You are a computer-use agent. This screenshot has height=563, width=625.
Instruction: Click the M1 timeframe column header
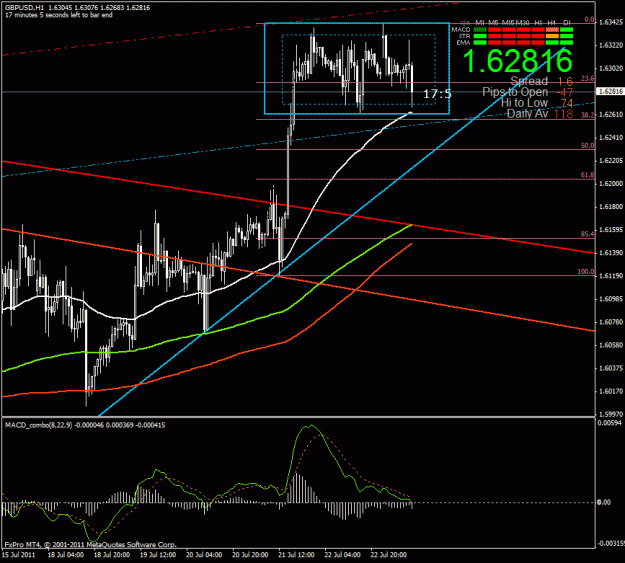(x=480, y=23)
